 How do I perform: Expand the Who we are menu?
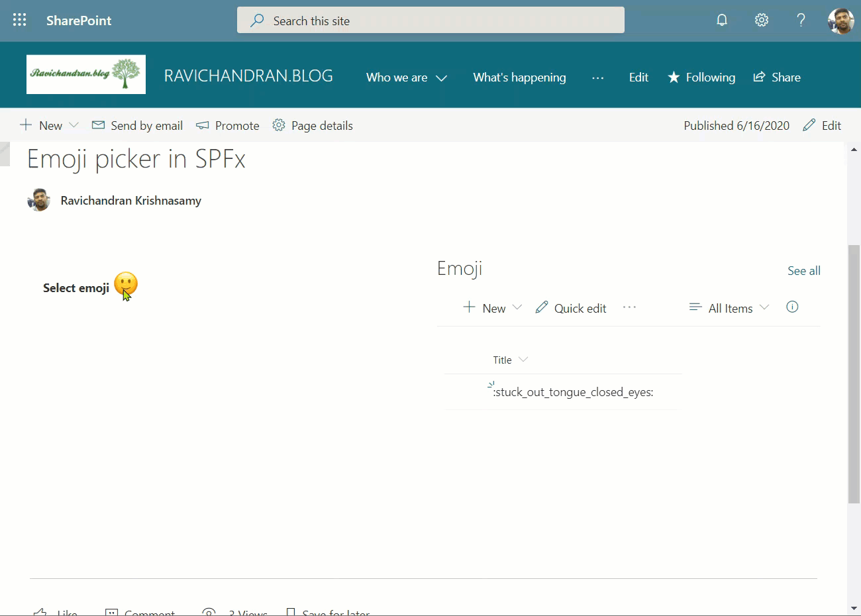[x=406, y=77]
